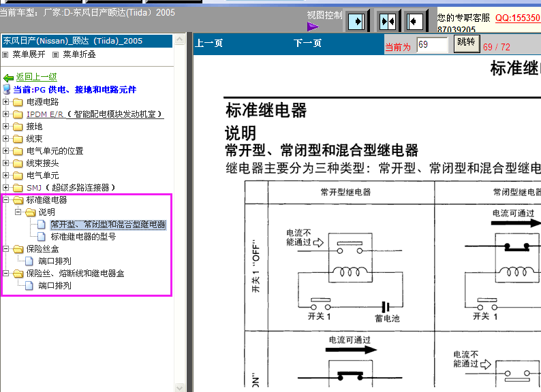Click the open 保险丝盒 folder icon
Viewport: 541px width, 392px height.
tap(18, 249)
